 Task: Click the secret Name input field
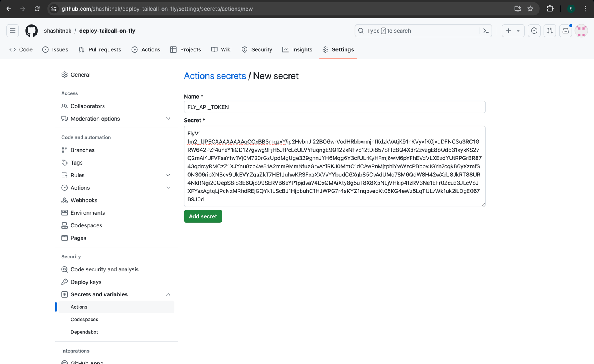pos(334,107)
